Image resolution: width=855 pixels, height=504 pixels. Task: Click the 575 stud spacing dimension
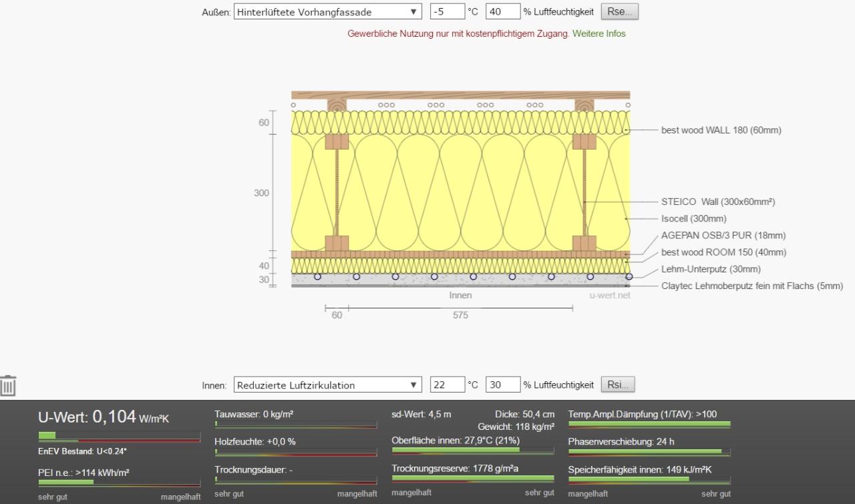(460, 315)
